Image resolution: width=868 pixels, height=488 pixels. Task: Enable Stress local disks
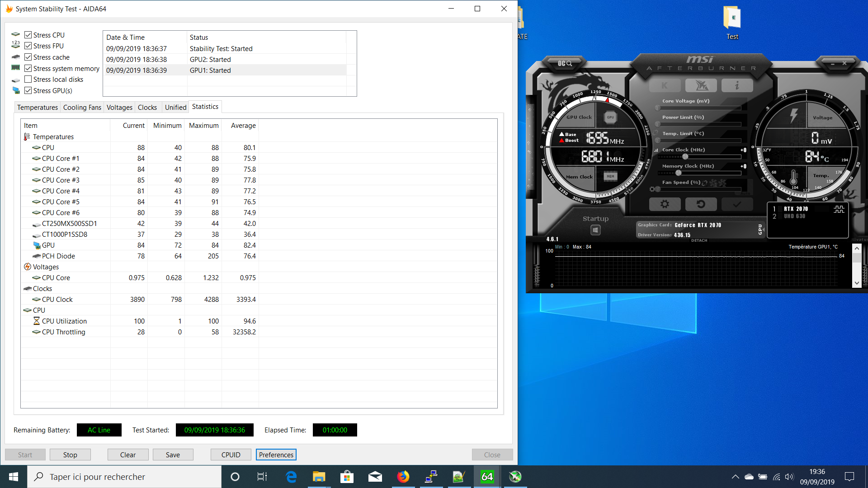[28, 79]
